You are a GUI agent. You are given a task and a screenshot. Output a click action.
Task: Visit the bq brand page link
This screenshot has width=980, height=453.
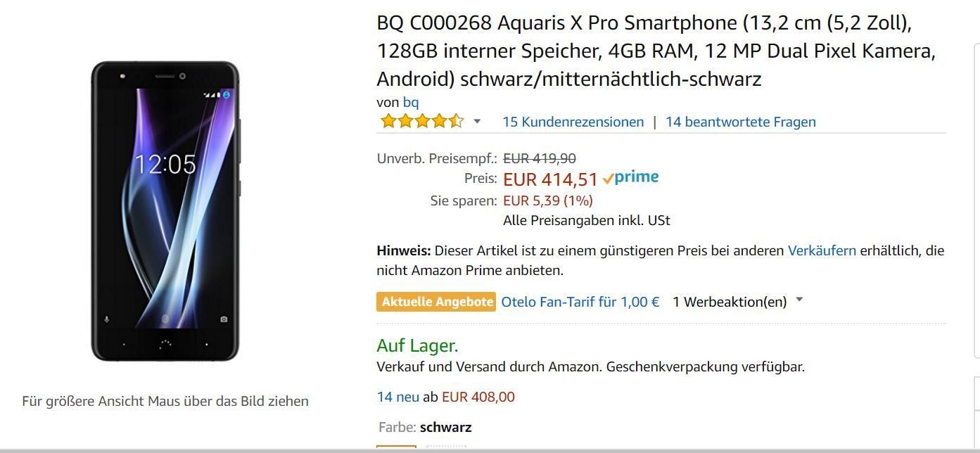[x=411, y=103]
